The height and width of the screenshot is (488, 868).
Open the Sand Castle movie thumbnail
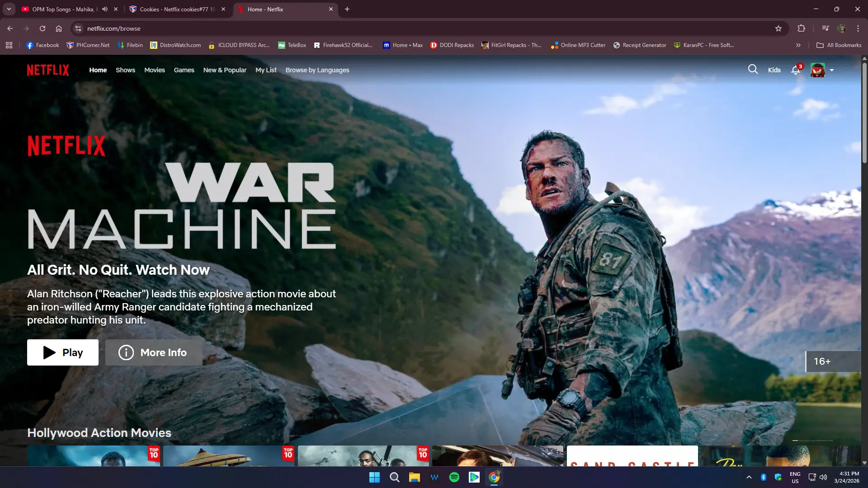[632, 456]
